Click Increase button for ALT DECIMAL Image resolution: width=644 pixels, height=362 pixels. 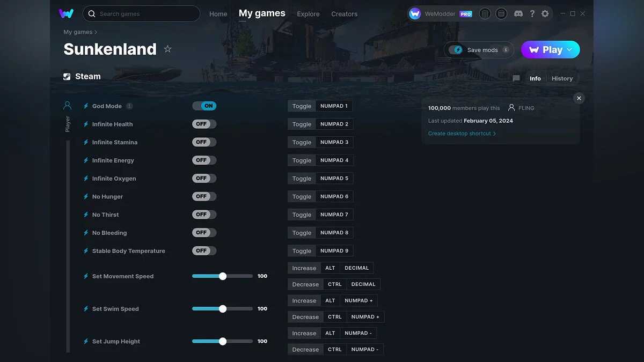[x=304, y=268]
